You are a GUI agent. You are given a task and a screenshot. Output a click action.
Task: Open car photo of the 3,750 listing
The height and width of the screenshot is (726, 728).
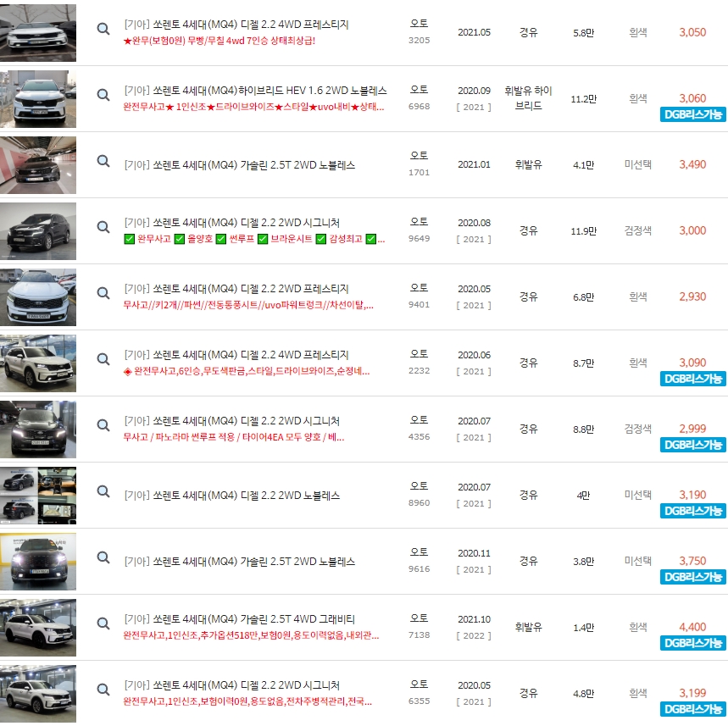38,562
